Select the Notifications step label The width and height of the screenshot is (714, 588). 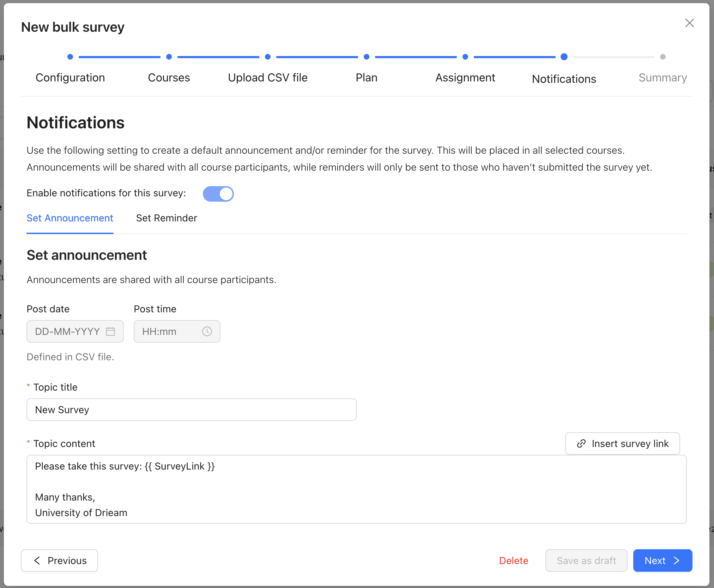tap(564, 79)
